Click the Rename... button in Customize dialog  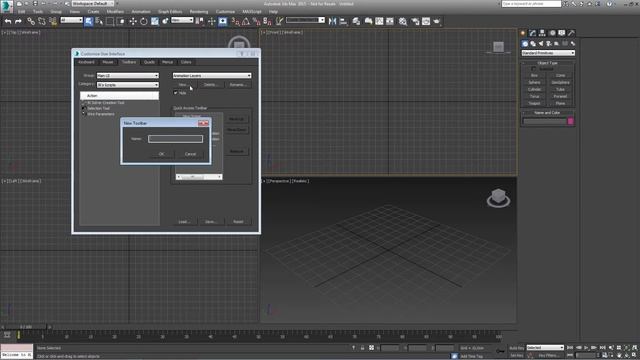pyautogui.click(x=238, y=84)
